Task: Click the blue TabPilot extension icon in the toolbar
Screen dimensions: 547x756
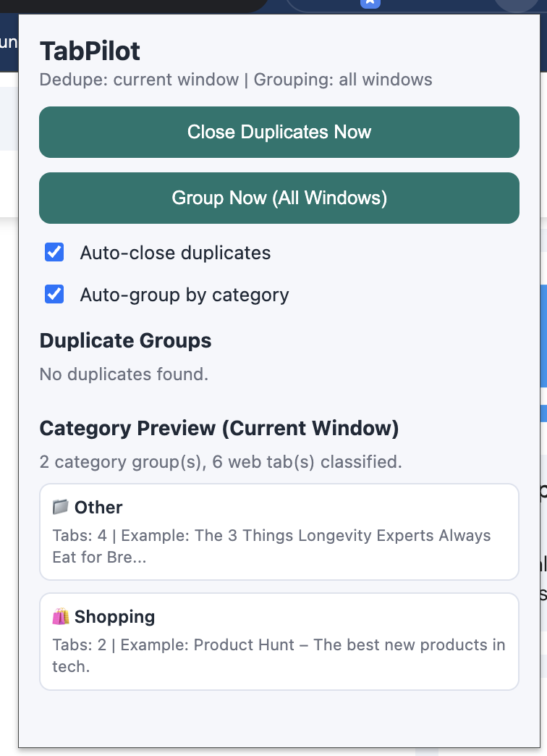Action: pyautogui.click(x=369, y=4)
